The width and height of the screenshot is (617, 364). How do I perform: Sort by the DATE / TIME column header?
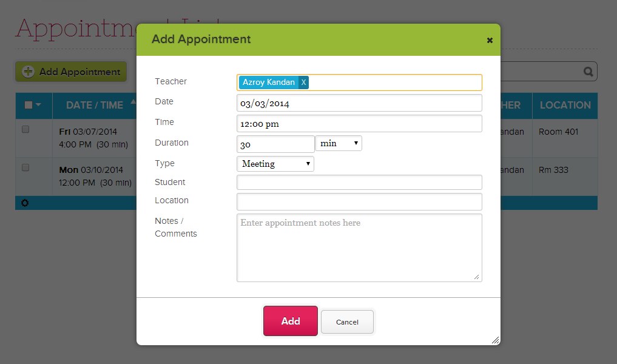click(x=95, y=105)
